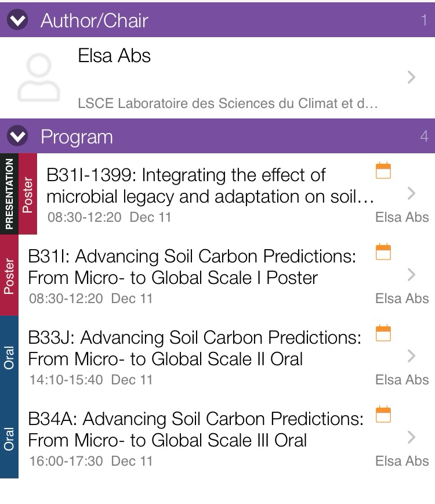Tap Program header title
The image size is (435, 504).
pos(77,137)
